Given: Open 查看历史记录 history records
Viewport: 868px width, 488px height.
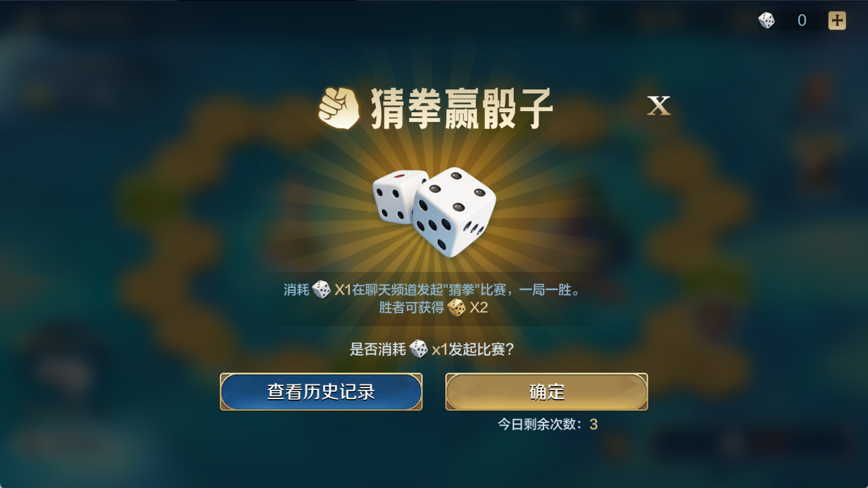Looking at the screenshot, I should pos(321,391).
